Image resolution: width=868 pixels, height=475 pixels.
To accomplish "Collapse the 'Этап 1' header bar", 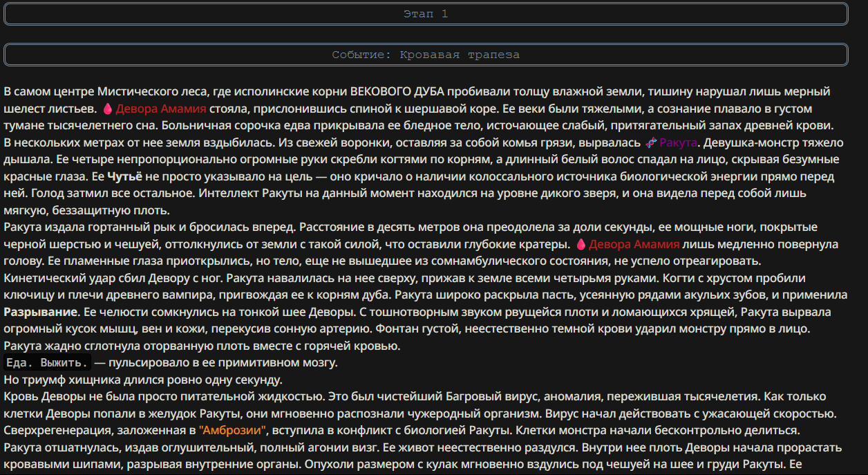I will (426, 14).
